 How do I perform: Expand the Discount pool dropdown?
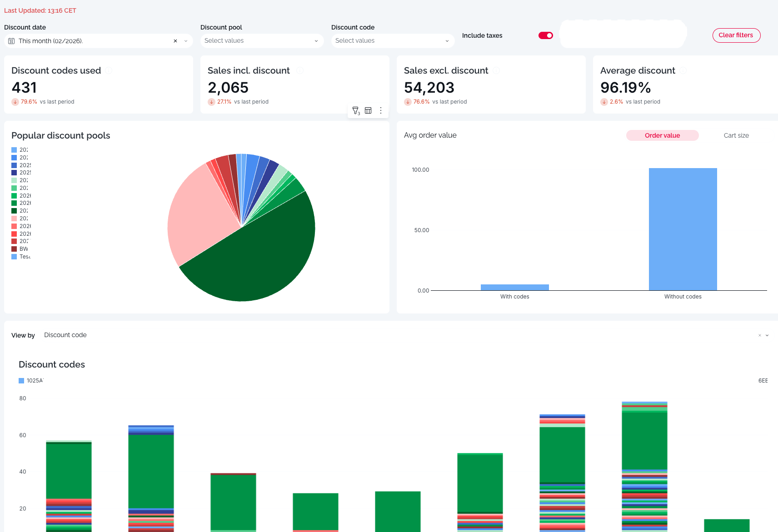(x=262, y=41)
